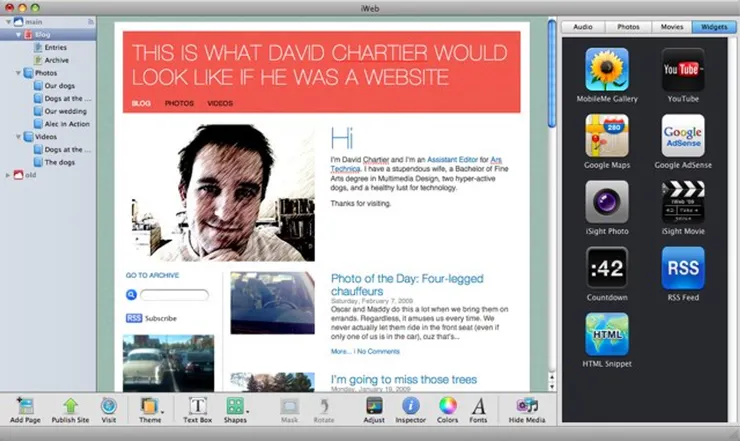Viewport: 740px width, 441px height.
Task: Click the PHOTOS navigation link
Action: click(x=179, y=103)
